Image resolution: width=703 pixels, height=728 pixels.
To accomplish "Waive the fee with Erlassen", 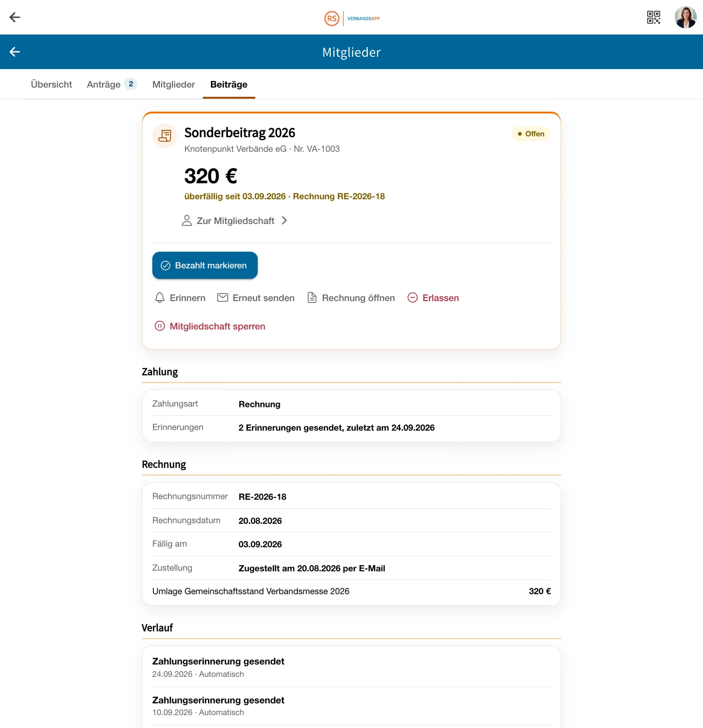I will tap(433, 298).
